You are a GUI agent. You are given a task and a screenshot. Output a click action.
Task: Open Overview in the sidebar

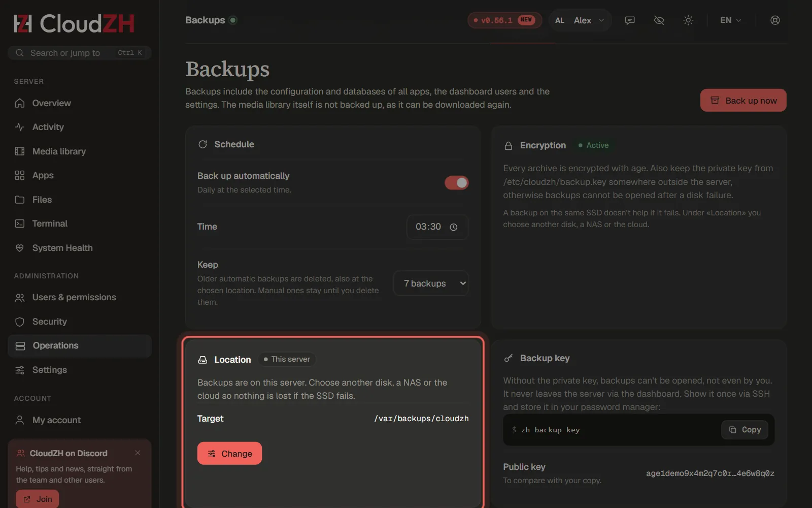80,103
